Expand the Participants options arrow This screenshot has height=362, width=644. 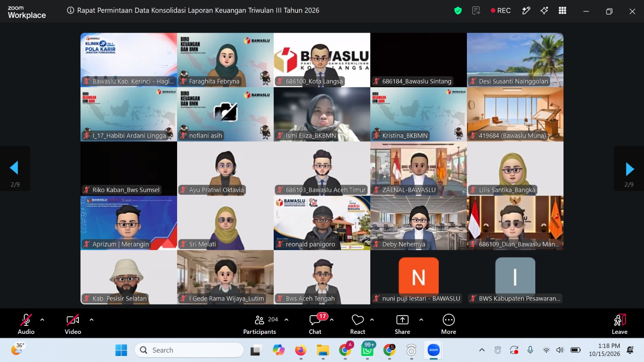[287, 320]
